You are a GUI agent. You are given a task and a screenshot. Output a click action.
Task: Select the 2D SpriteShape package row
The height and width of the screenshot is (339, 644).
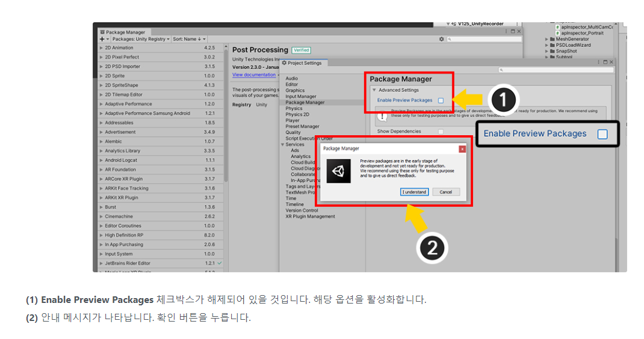(161, 85)
